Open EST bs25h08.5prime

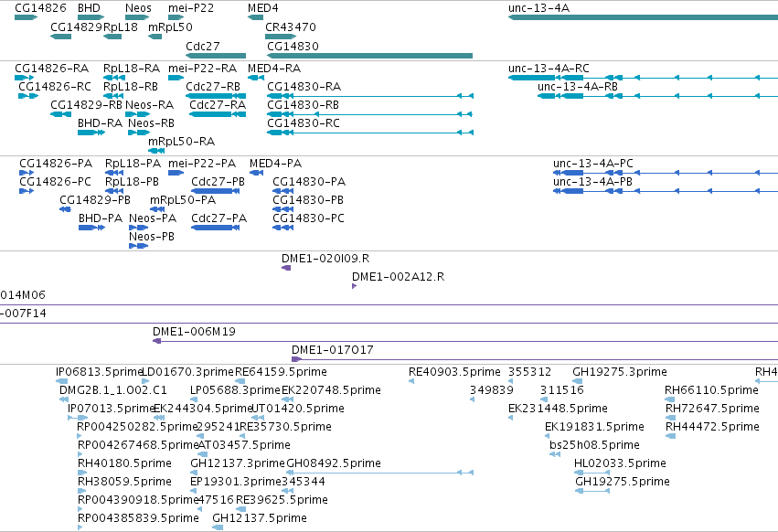coord(594,445)
